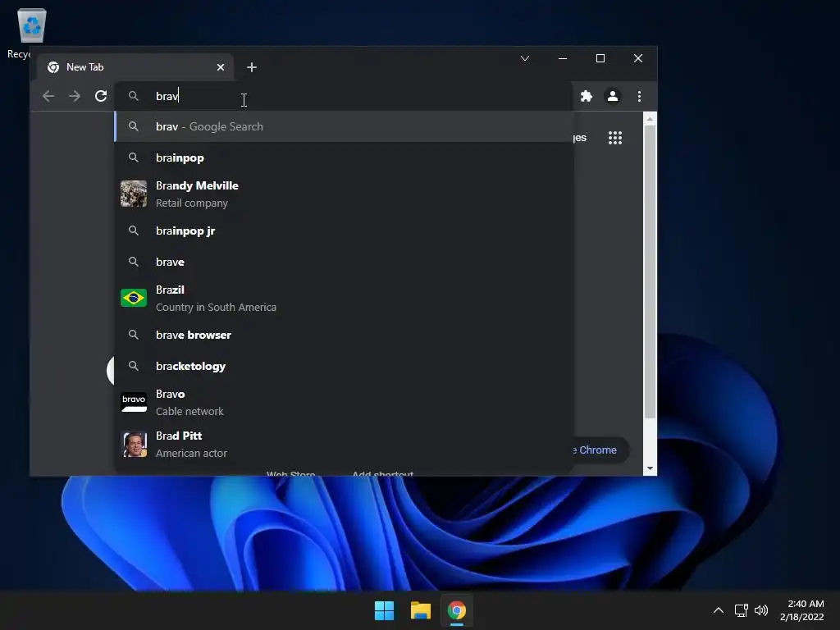Image resolution: width=840 pixels, height=630 pixels.
Task: Click the Brad Pitt photo thumbnail
Action: (x=134, y=444)
